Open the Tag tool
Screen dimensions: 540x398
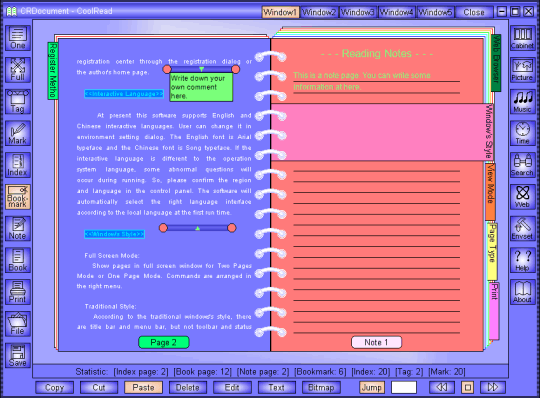(x=18, y=101)
